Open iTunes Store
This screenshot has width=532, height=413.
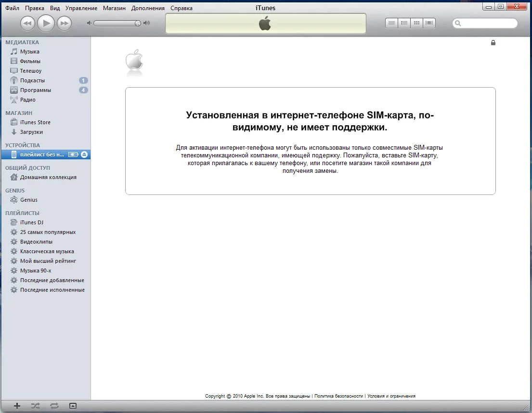click(46, 122)
